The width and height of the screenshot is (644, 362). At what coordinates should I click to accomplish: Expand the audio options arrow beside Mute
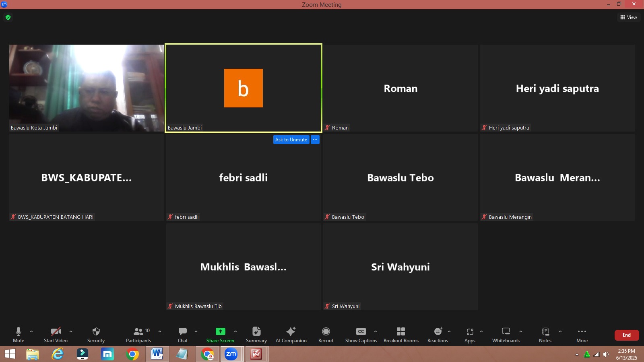point(31,331)
